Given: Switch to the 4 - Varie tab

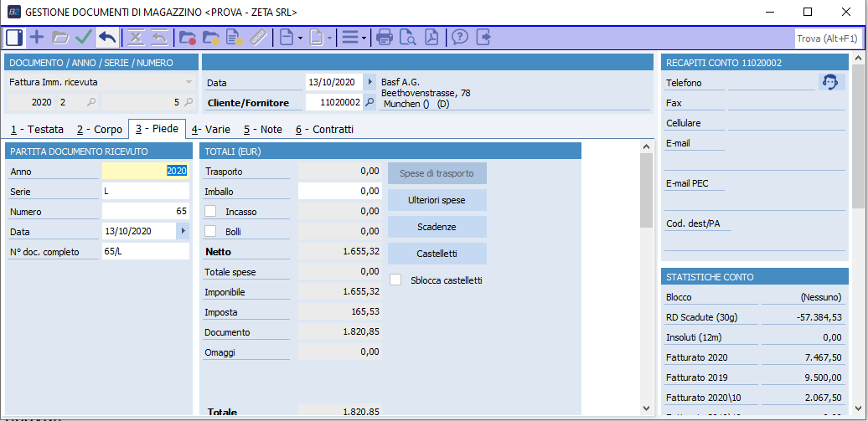Looking at the screenshot, I should point(211,130).
